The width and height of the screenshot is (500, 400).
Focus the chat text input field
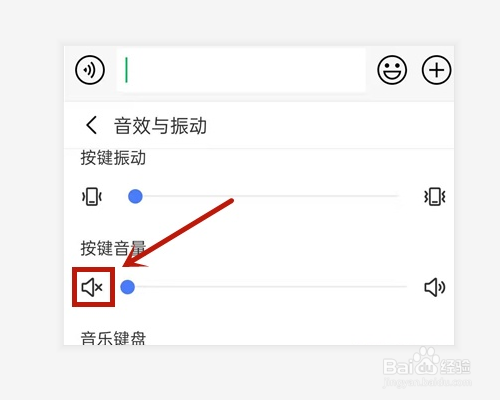point(241,70)
